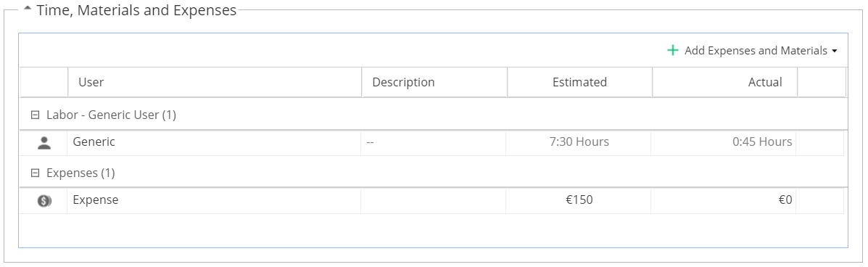The width and height of the screenshot is (868, 267).
Task: Click the 0:45 Hours actual cell
Action: coord(723,143)
